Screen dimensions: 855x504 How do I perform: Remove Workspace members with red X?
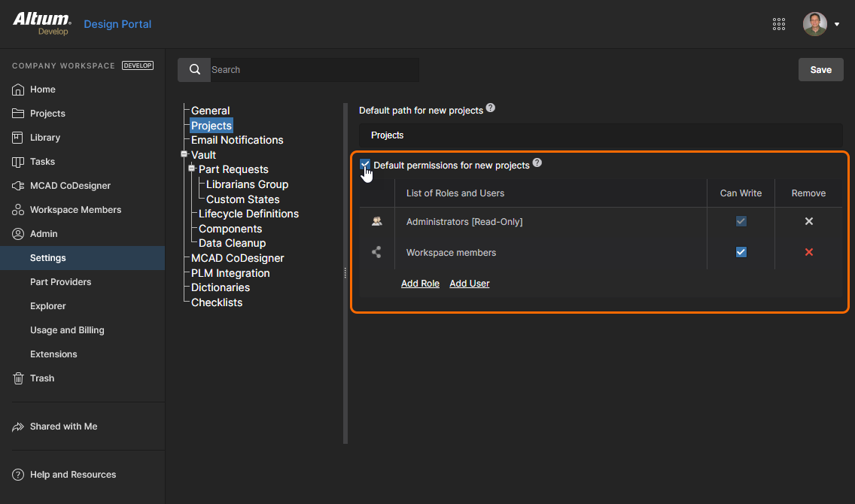[809, 253]
